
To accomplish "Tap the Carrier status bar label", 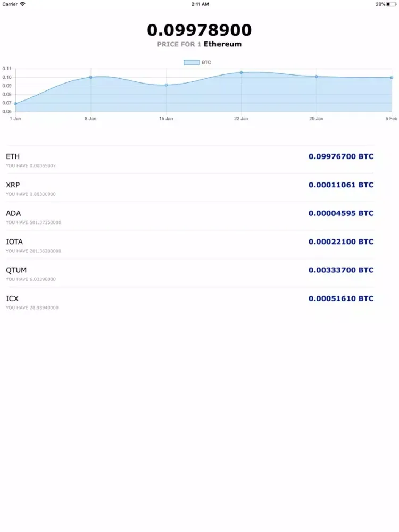I will tap(10, 4).
